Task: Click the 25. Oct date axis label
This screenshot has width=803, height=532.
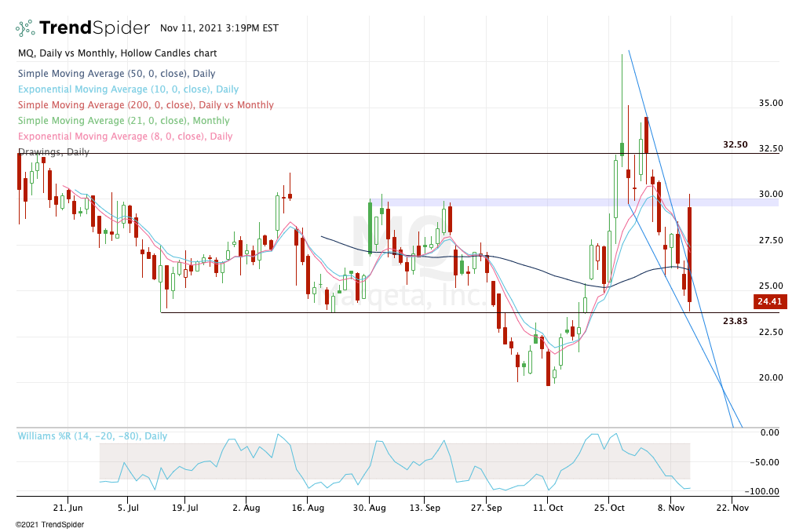Action: click(x=608, y=508)
